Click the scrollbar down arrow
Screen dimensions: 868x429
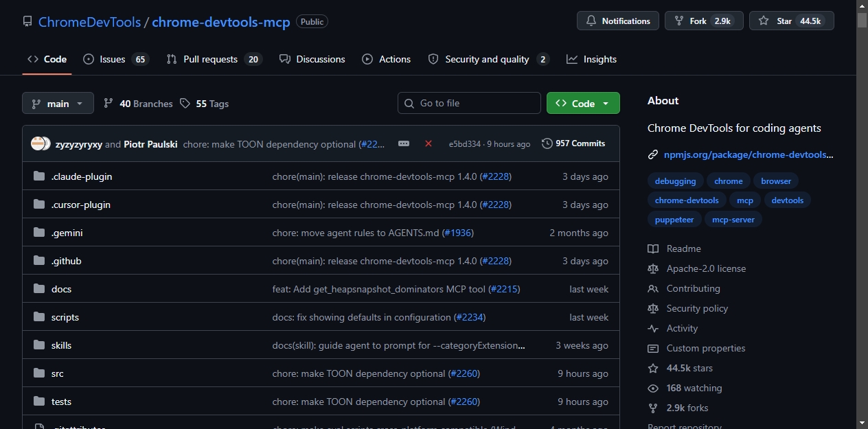click(x=862, y=423)
